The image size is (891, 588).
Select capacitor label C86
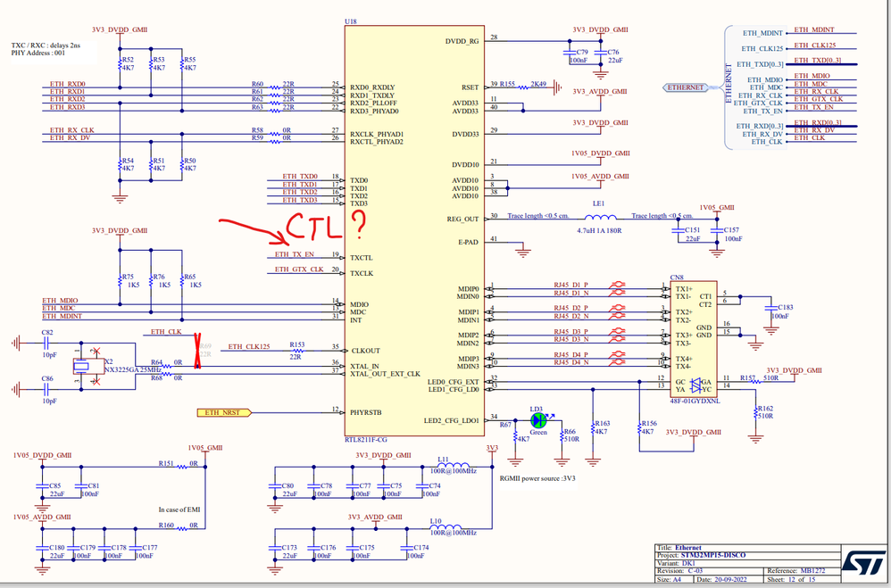coord(47,378)
